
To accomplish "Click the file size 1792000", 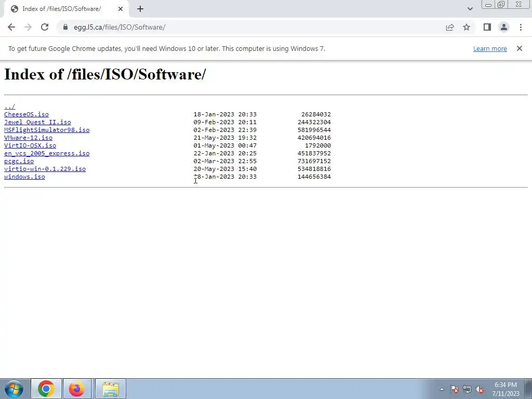I will pos(318,145).
